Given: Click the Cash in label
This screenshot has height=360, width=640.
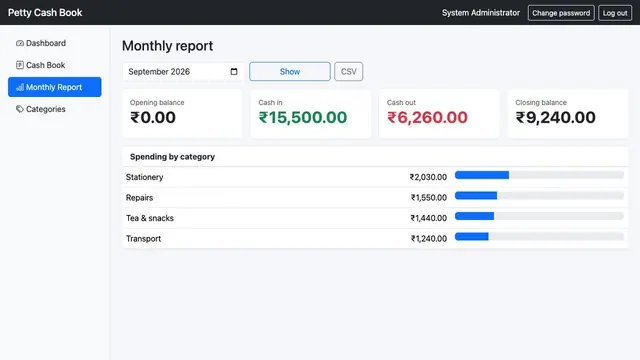Looking at the screenshot, I should pyautogui.click(x=270, y=102).
